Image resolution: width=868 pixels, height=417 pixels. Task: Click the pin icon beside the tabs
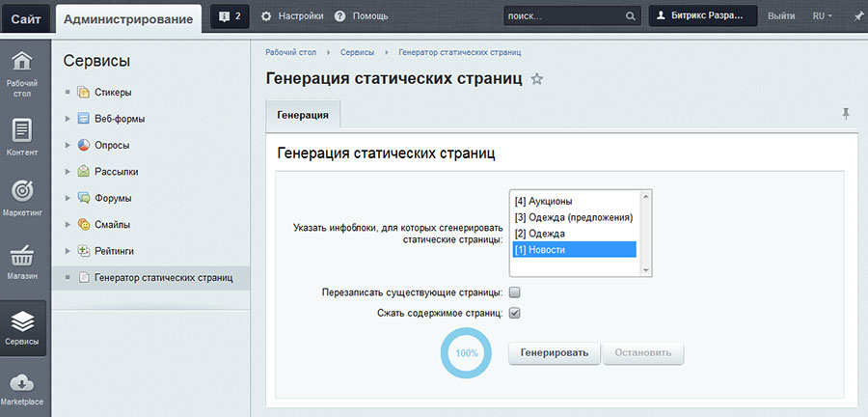tap(846, 114)
